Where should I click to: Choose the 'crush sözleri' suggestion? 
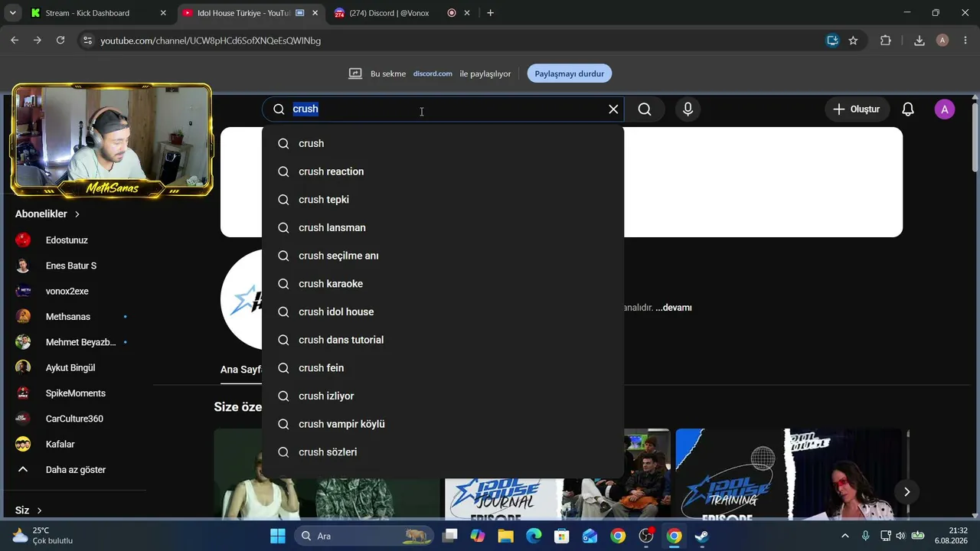(443, 452)
